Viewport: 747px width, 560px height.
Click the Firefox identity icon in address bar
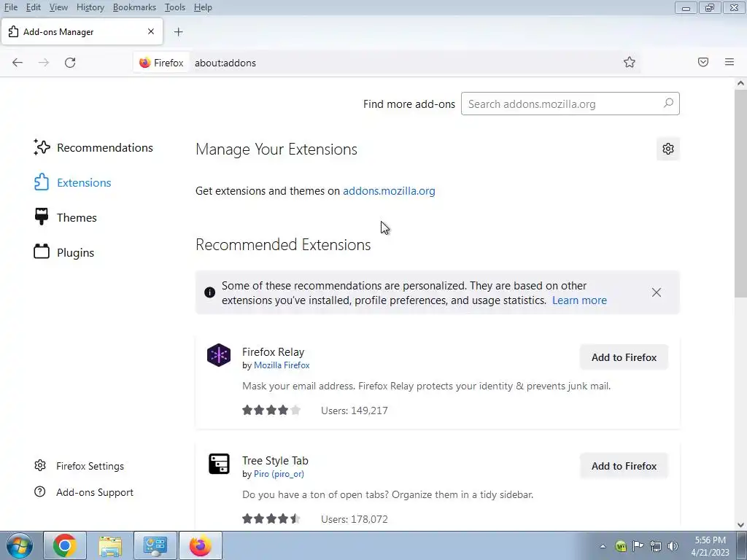point(161,63)
